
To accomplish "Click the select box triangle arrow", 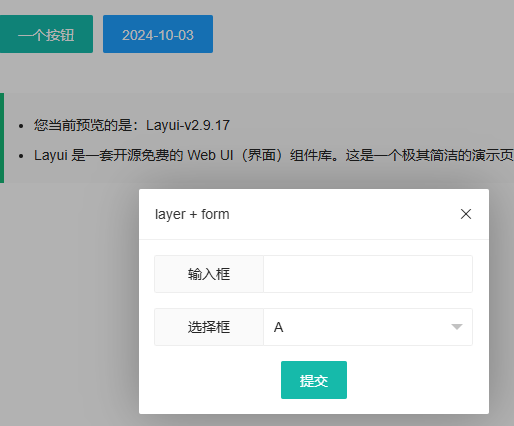I will coord(457,327).
